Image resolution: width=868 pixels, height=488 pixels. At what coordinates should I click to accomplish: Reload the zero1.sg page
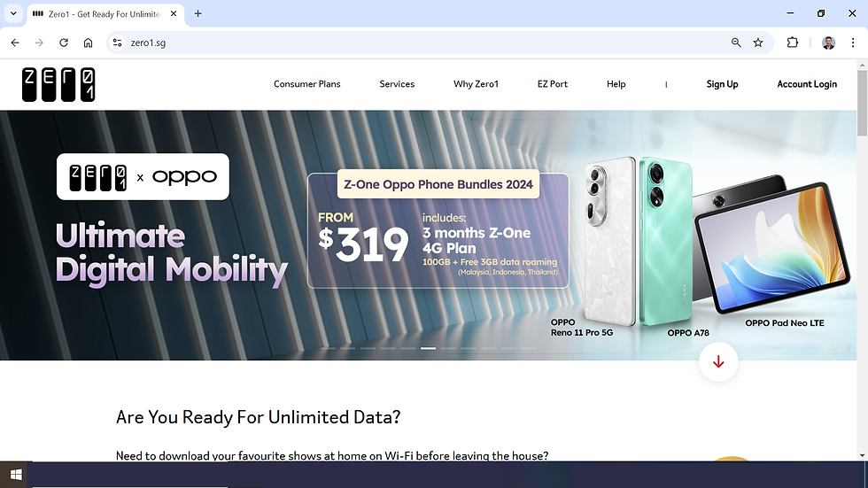pos(64,43)
